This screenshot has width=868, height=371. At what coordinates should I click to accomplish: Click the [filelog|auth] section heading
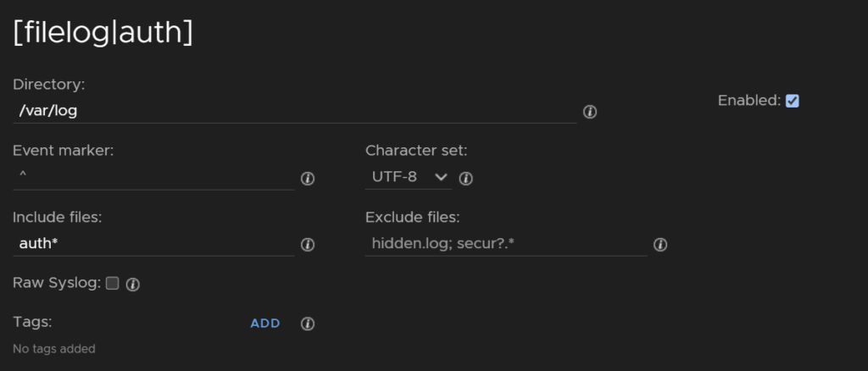click(x=103, y=33)
